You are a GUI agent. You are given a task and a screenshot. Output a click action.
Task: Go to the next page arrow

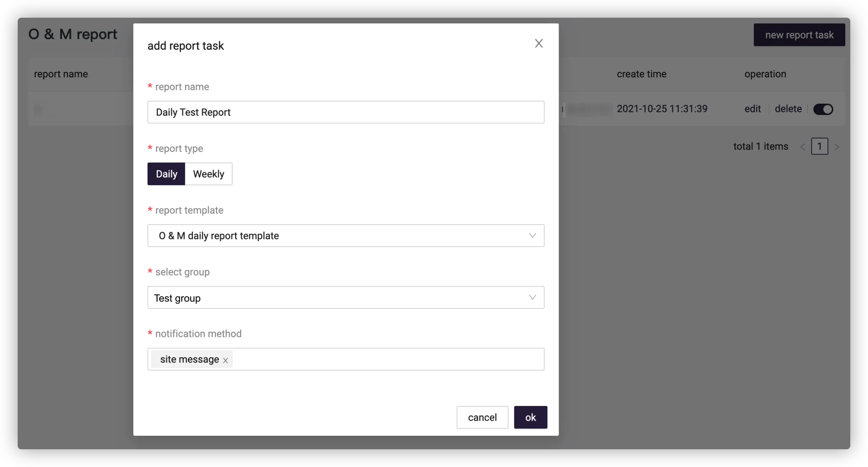(x=837, y=147)
